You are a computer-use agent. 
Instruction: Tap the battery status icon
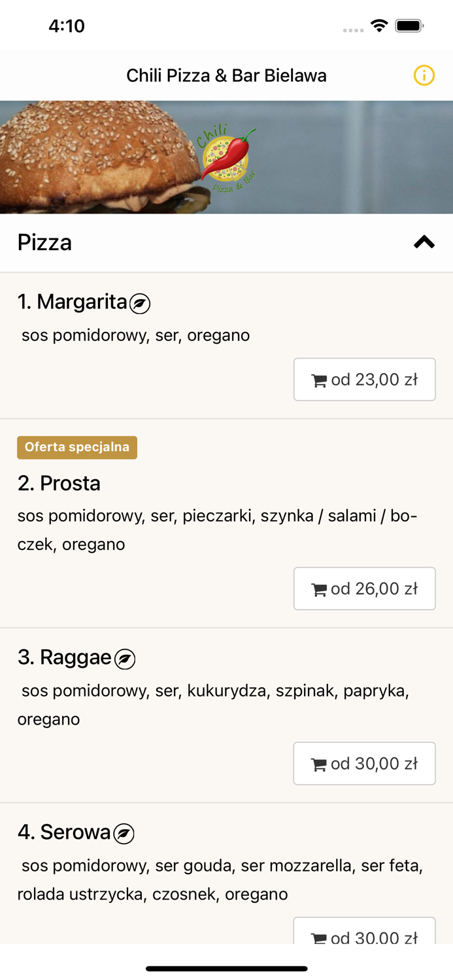click(x=409, y=25)
